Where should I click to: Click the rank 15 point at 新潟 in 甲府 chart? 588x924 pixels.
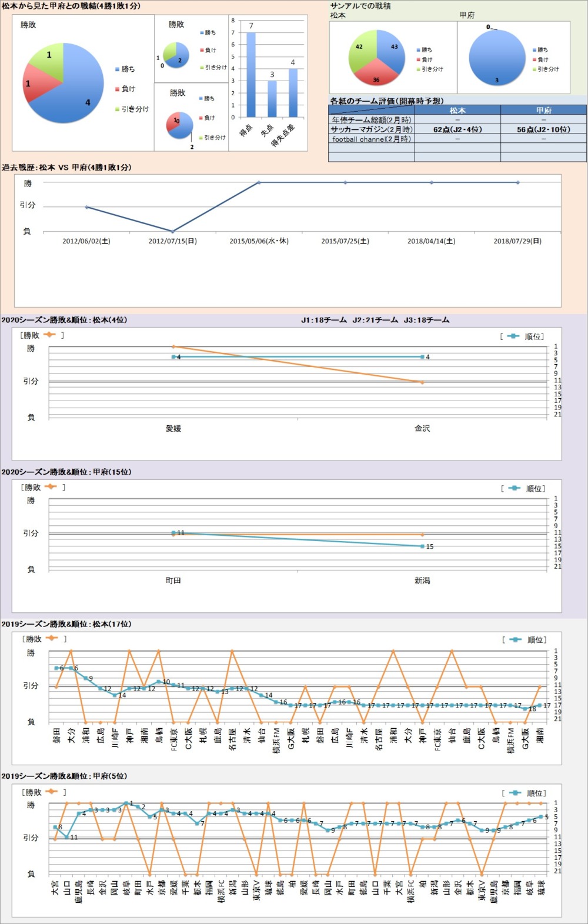pyautogui.click(x=422, y=546)
